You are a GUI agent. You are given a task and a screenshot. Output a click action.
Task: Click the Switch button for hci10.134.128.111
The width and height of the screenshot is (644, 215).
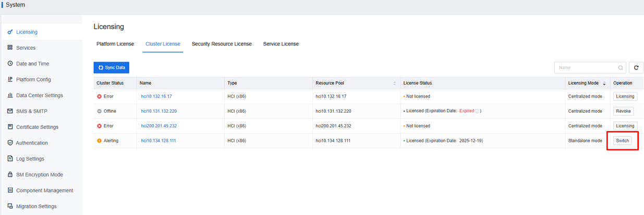(623, 141)
